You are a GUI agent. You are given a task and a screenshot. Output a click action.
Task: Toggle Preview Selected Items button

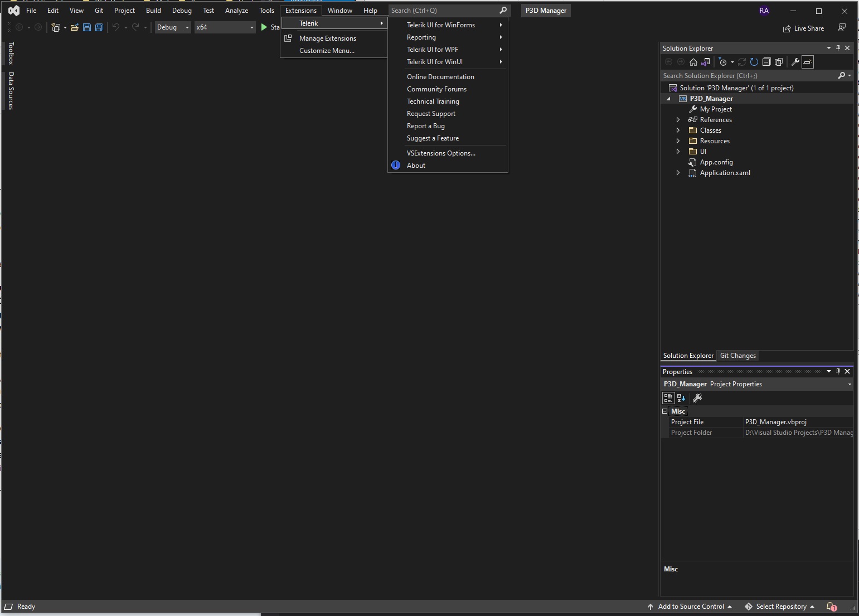point(808,62)
